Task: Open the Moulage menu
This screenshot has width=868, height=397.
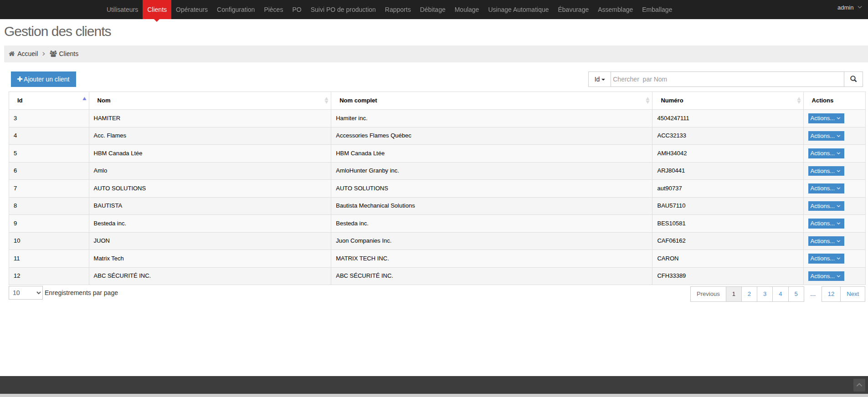Action: click(x=467, y=10)
